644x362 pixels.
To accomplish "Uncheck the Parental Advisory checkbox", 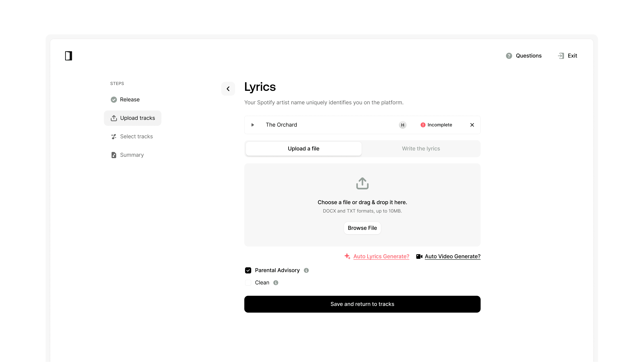I will 248,270.
